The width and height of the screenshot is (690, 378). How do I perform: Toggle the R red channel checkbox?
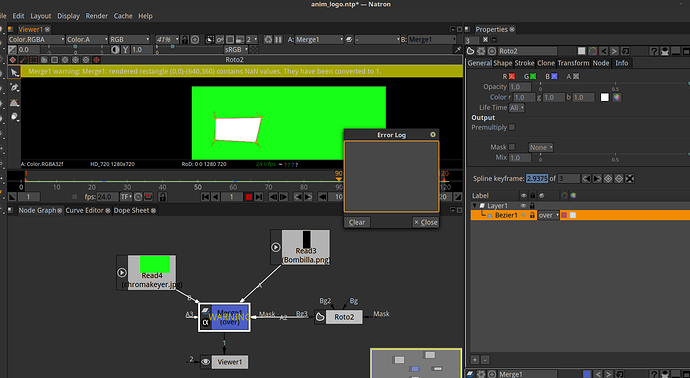[512, 76]
